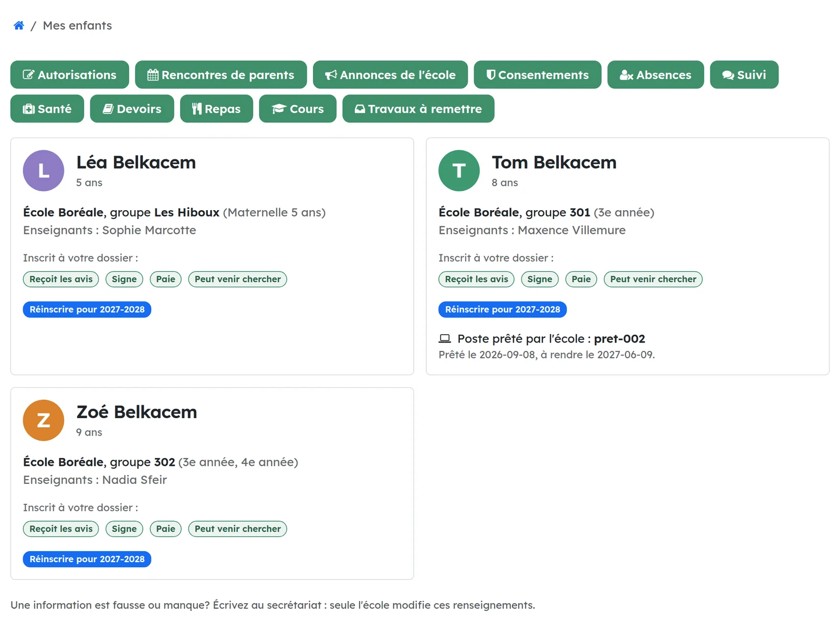Image resolution: width=840 pixels, height=622 pixels.
Task: Click teacher name Maxence Villemure
Action: 572,230
